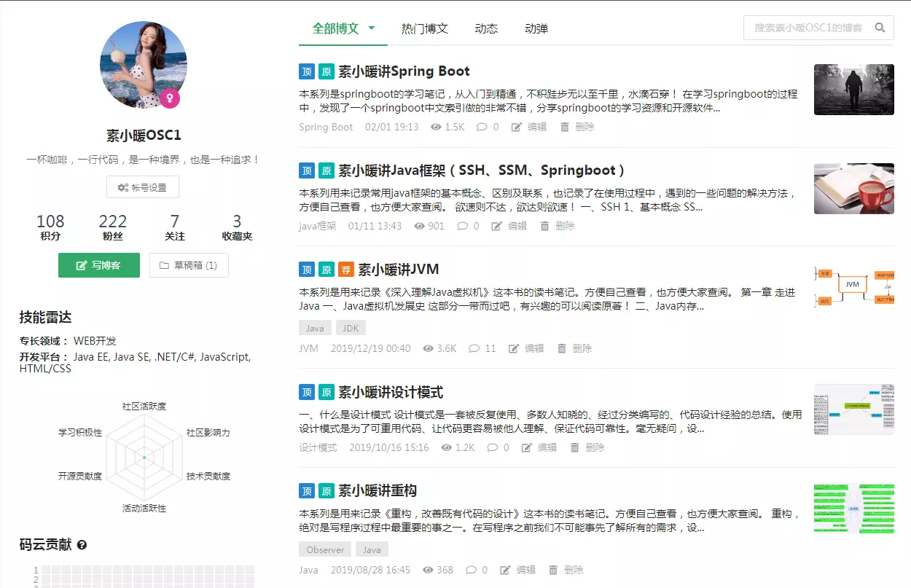Viewport: 911px width, 588px height.
Task: Edit the 素小暖讲JVM post
Action: [x=527, y=348]
